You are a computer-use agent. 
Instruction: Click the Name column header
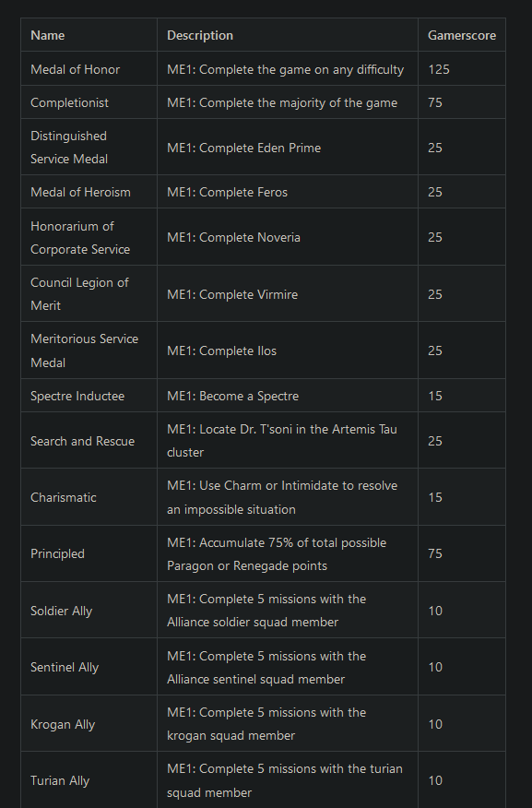[x=47, y=35]
